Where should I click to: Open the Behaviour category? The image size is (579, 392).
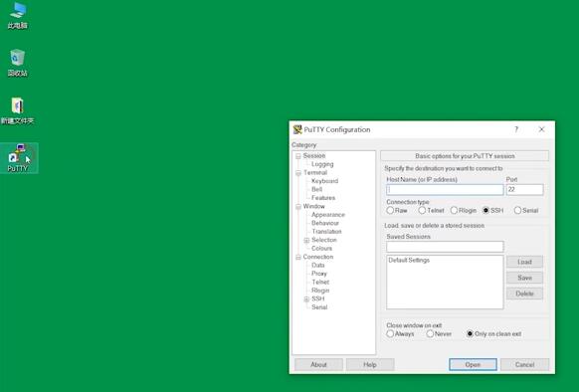click(325, 223)
